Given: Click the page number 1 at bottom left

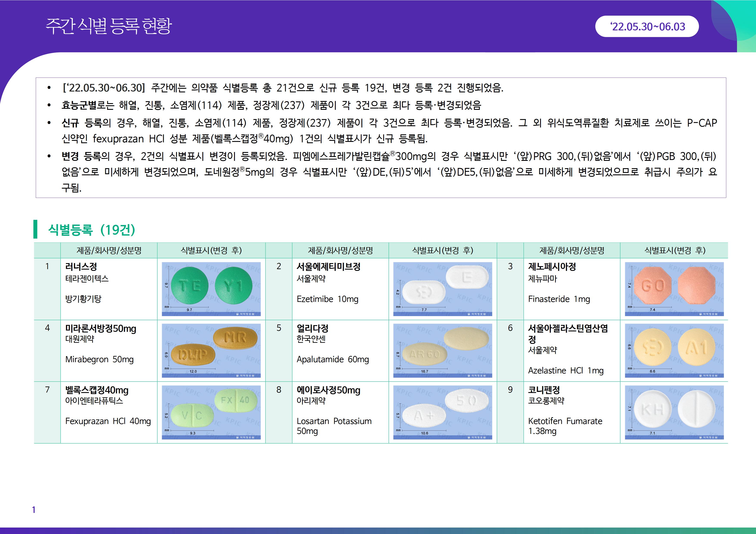Looking at the screenshot, I should coord(33,510).
